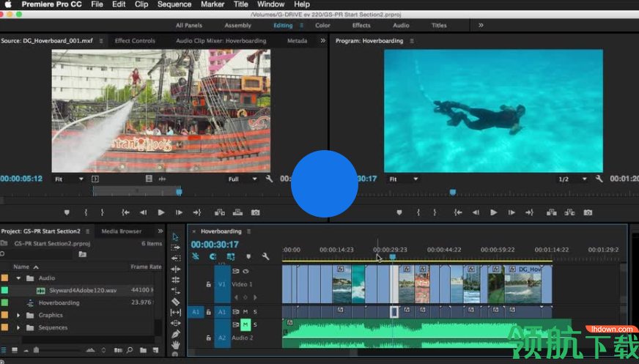Switch to Effects workspace
This screenshot has height=364, width=639.
tap(361, 25)
